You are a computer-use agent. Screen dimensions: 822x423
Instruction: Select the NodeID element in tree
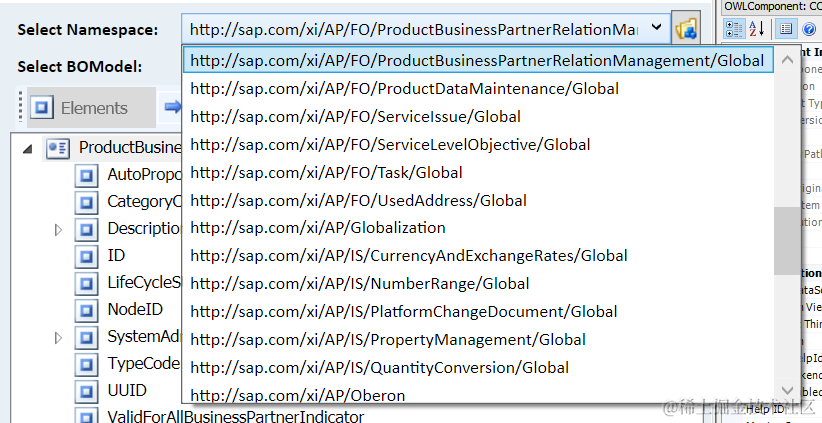[135, 310]
